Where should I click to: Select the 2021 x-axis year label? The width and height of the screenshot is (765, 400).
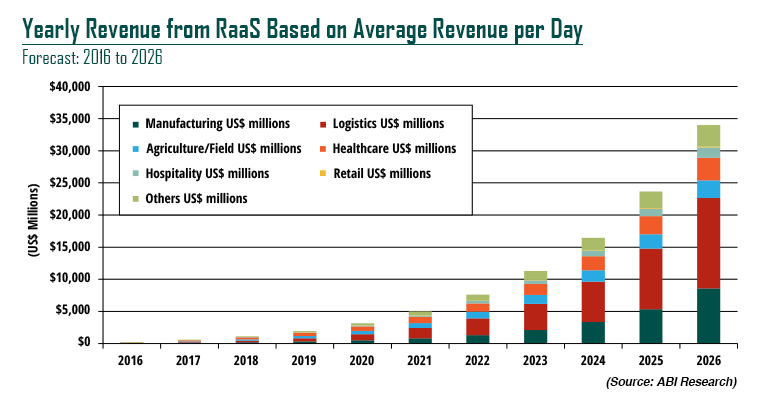(x=420, y=358)
